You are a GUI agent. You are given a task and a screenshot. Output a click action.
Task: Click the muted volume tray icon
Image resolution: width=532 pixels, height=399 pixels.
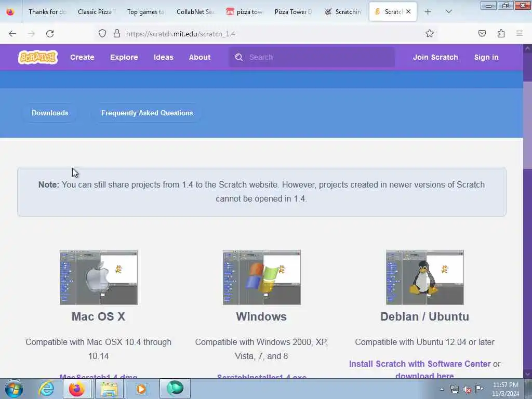click(467, 390)
